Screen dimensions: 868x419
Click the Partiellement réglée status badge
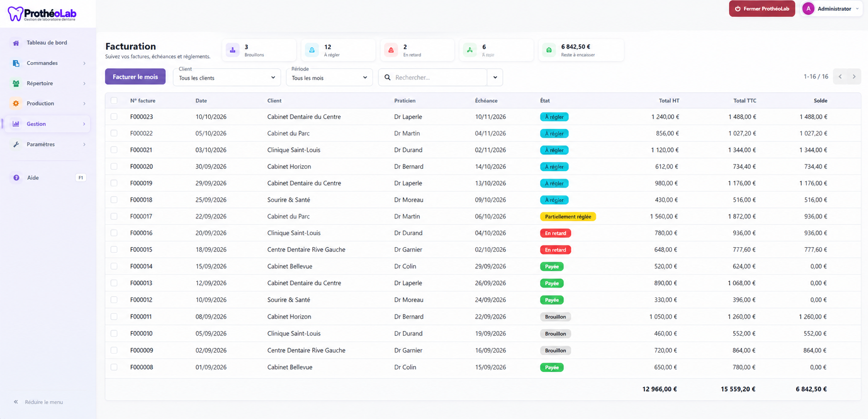pyautogui.click(x=568, y=216)
